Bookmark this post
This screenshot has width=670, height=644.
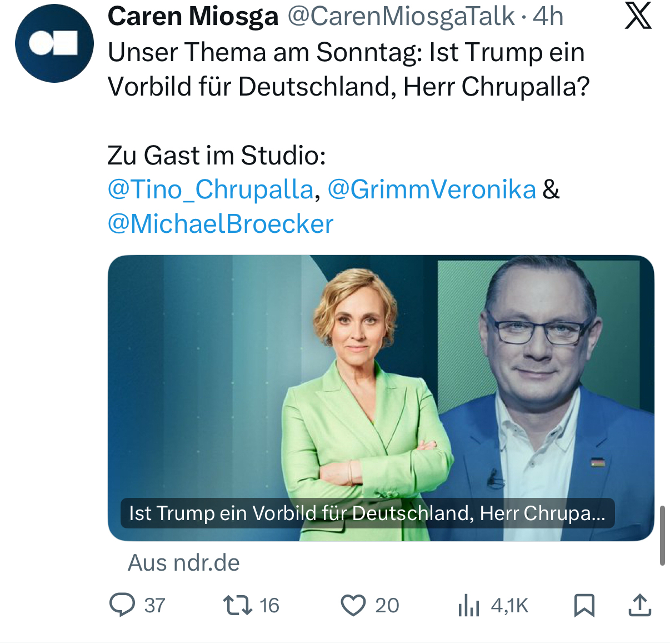584,605
